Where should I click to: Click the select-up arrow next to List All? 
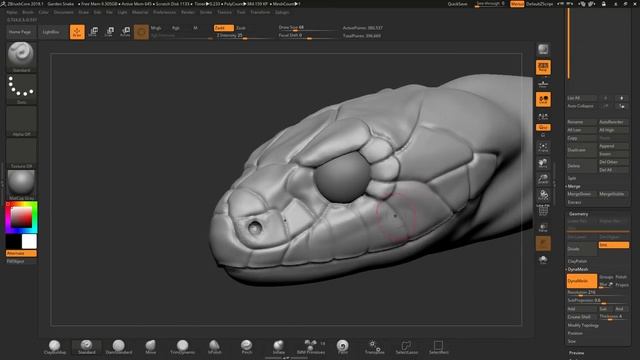point(606,98)
